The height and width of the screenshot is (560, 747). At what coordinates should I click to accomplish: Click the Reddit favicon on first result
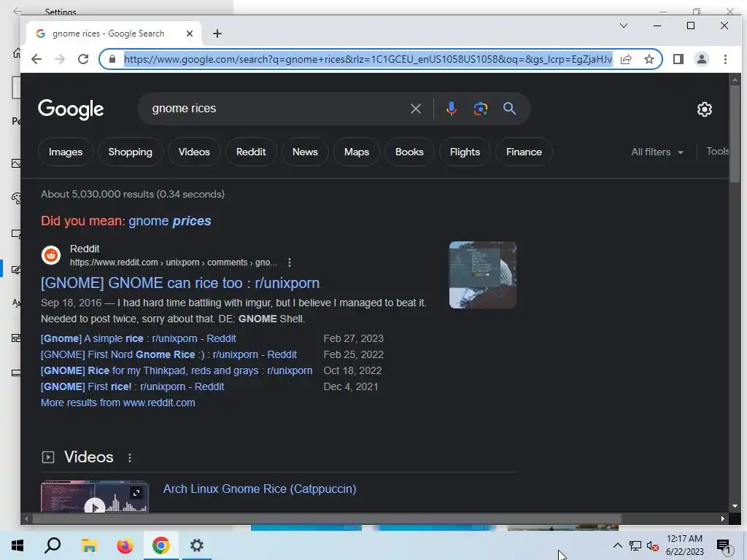[51, 255]
